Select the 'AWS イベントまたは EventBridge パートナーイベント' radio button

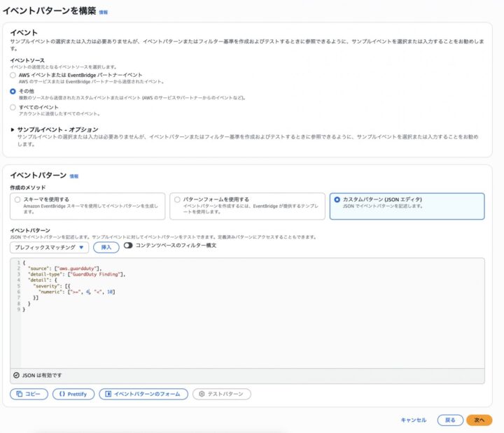pos(13,75)
